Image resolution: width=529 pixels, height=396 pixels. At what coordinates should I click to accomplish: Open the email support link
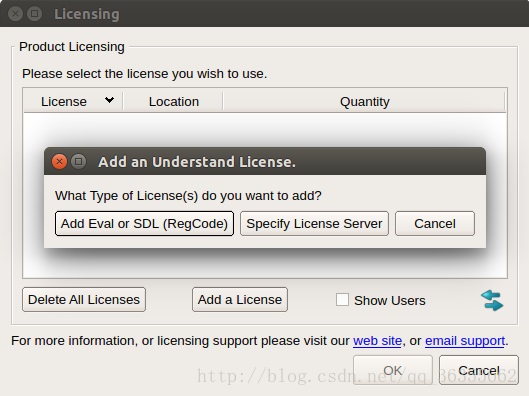coord(465,341)
